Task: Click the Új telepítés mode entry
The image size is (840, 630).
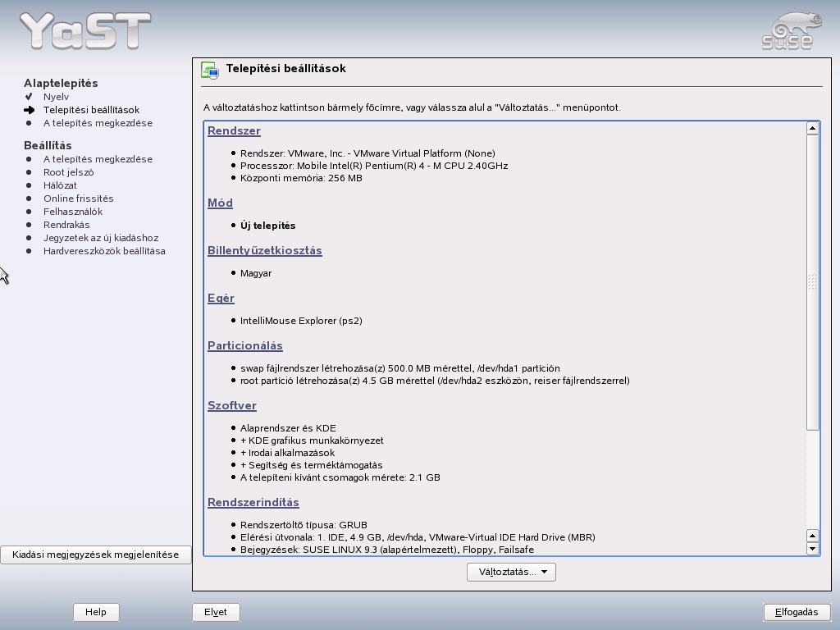Action: tap(268, 226)
